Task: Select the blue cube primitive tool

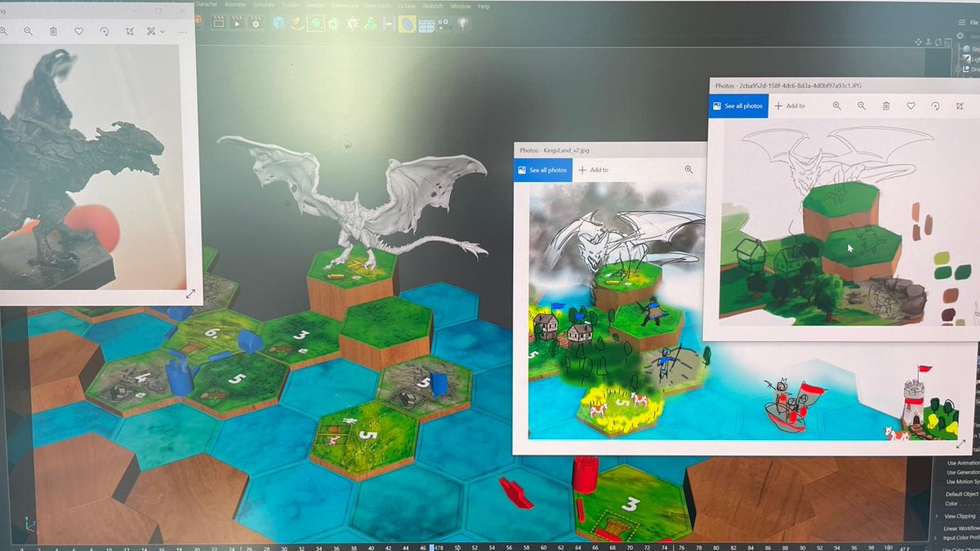Action: (x=279, y=24)
